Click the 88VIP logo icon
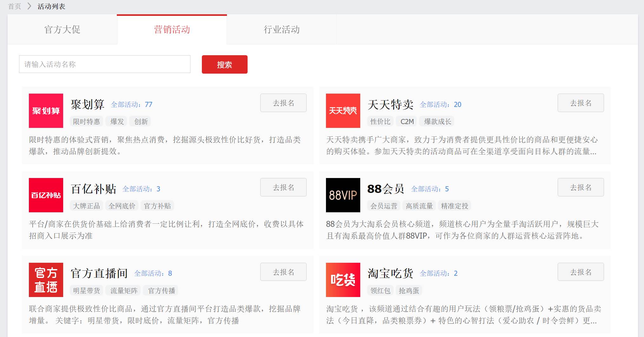Viewport: 644px width, 337px height. tap(343, 195)
